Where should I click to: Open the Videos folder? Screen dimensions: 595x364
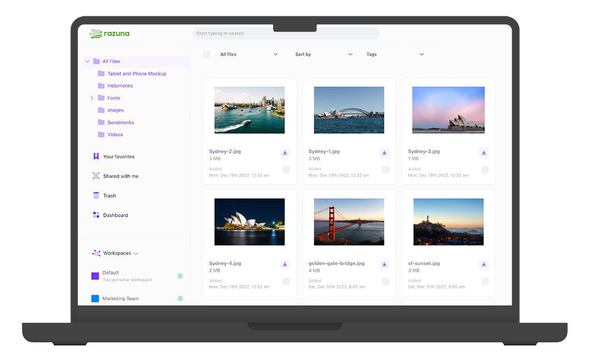pyautogui.click(x=115, y=134)
